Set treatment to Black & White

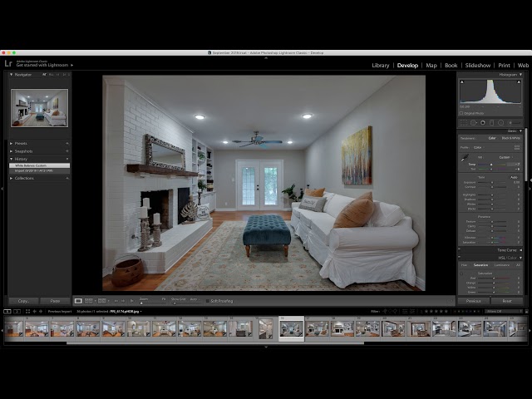pyautogui.click(x=510, y=139)
